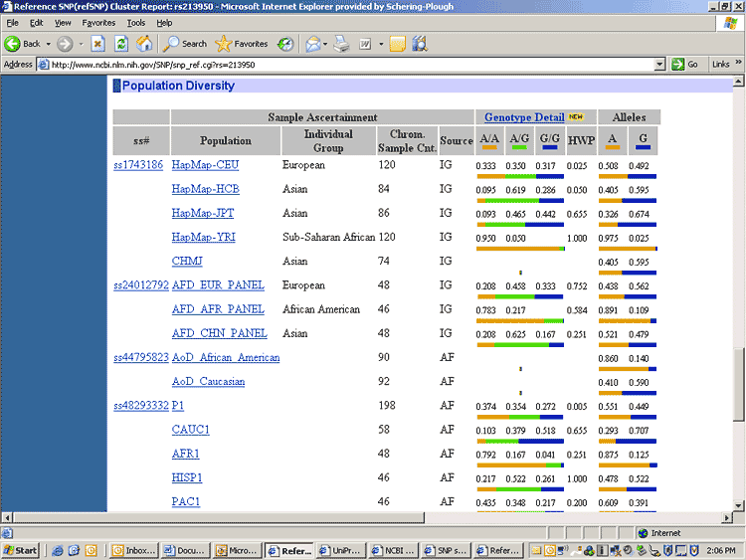The height and width of the screenshot is (560, 746).
Task: Click the Discuss note toolbar icon
Action: pyautogui.click(x=397, y=44)
